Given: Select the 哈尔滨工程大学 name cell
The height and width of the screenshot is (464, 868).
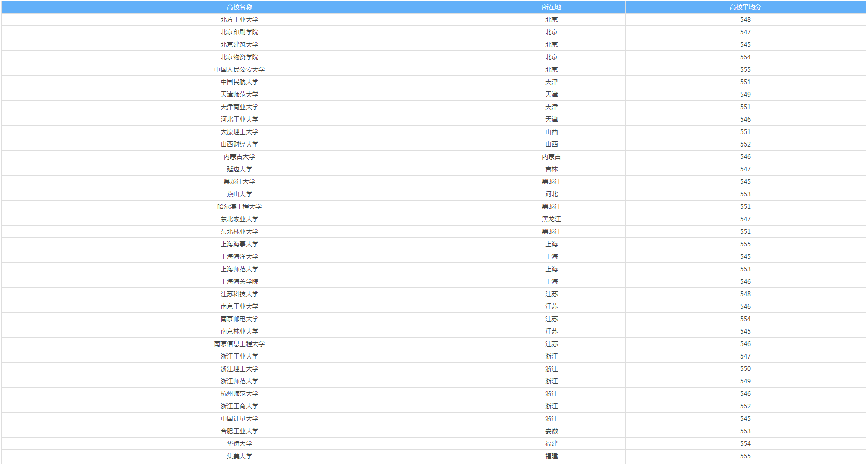Looking at the screenshot, I should coord(239,207).
